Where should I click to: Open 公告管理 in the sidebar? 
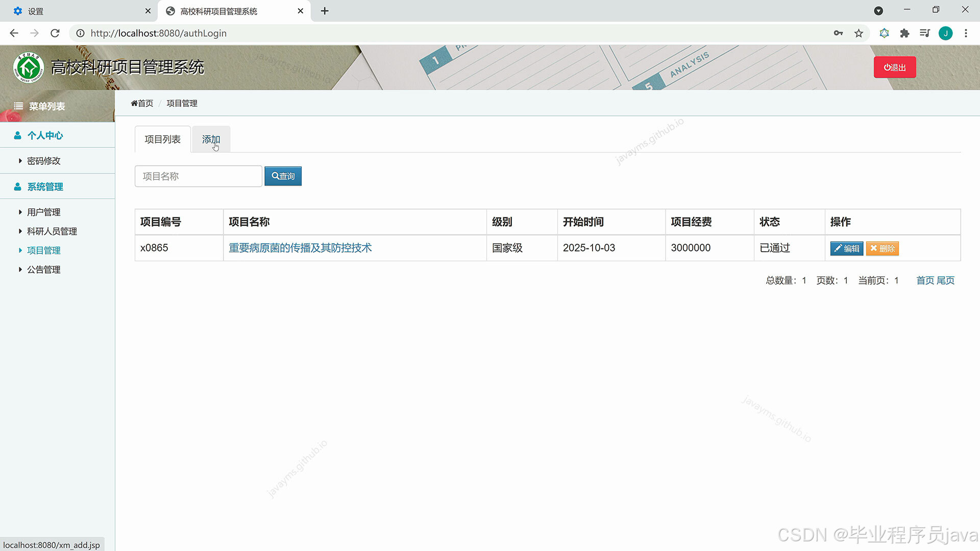(x=44, y=269)
